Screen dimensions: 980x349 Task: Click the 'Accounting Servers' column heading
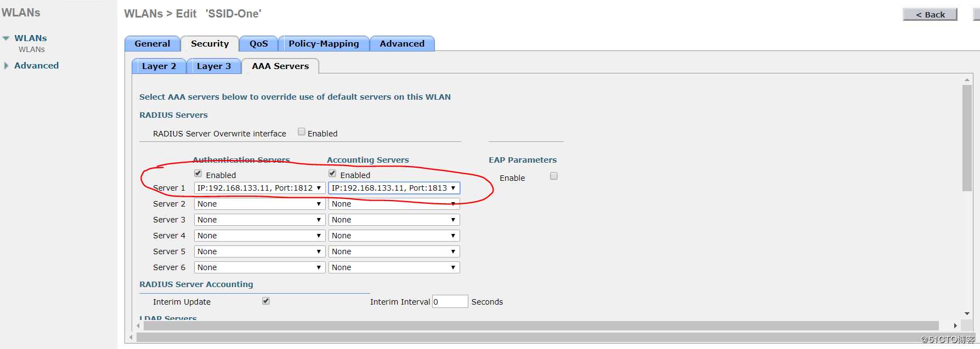pyautogui.click(x=368, y=160)
